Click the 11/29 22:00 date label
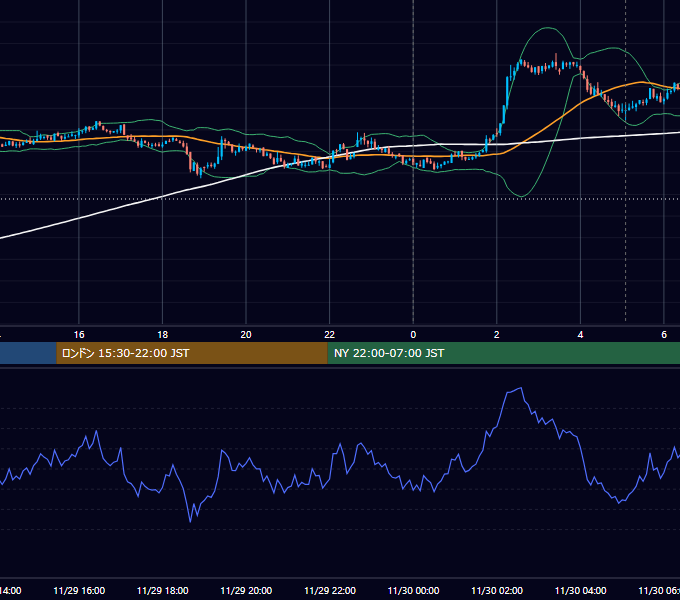680x600 pixels. pyautogui.click(x=330, y=590)
